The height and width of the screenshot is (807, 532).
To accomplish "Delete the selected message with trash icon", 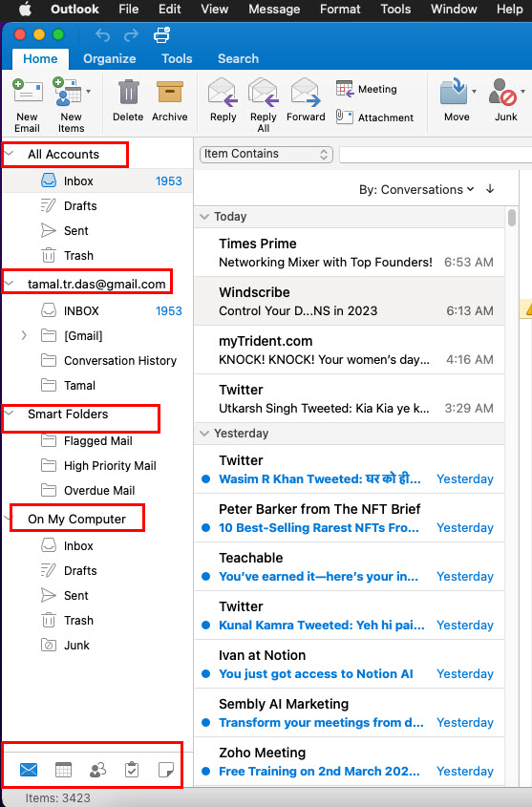I will (x=128, y=93).
